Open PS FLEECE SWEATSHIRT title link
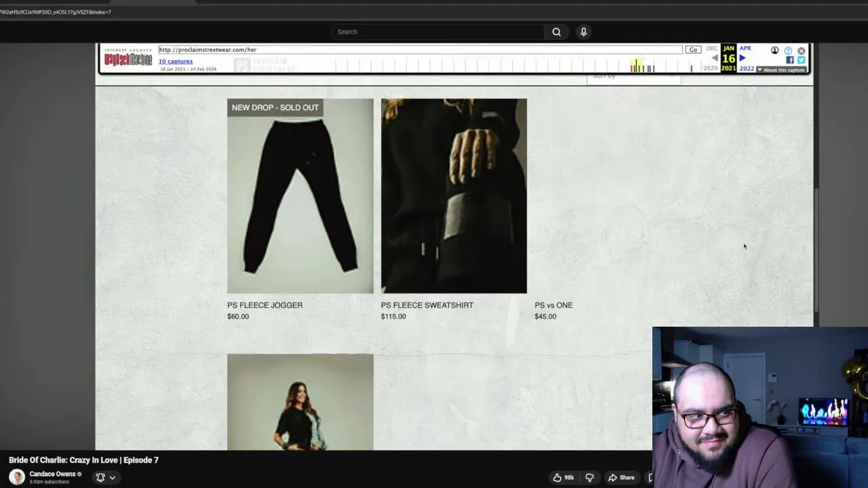The image size is (868, 488). [427, 305]
